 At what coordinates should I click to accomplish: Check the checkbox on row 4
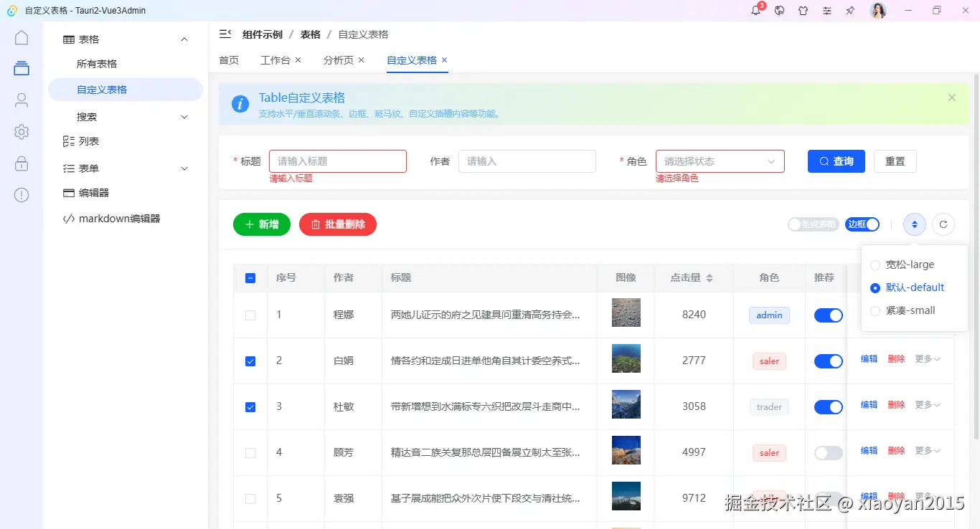pyautogui.click(x=250, y=452)
